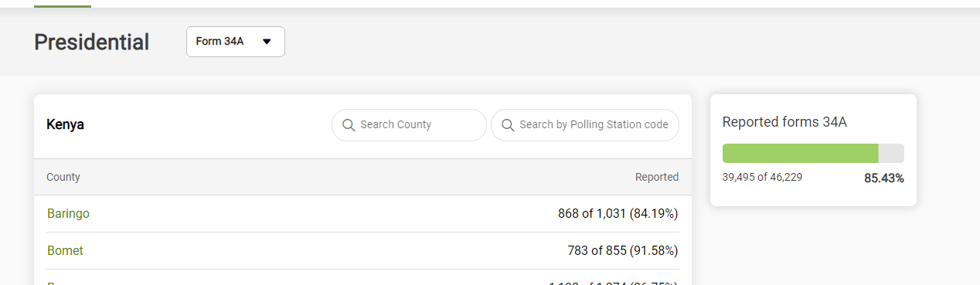Viewport: 980px width, 285px height.
Task: Click the green filled part of progress bar
Action: coord(800,153)
